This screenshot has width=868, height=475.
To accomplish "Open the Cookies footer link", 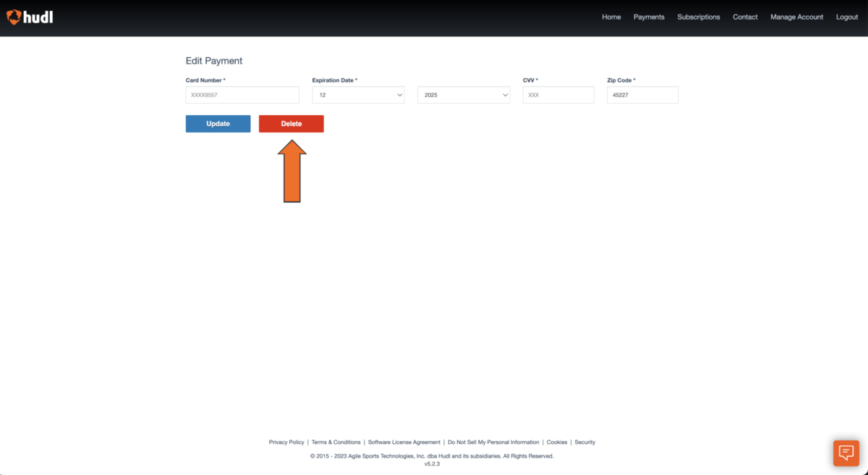I will click(557, 442).
